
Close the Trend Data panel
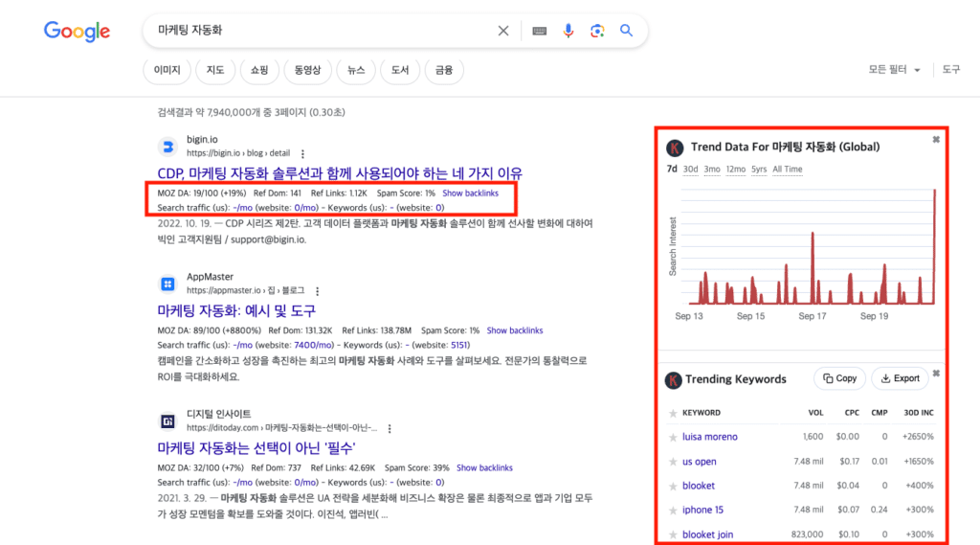936,140
